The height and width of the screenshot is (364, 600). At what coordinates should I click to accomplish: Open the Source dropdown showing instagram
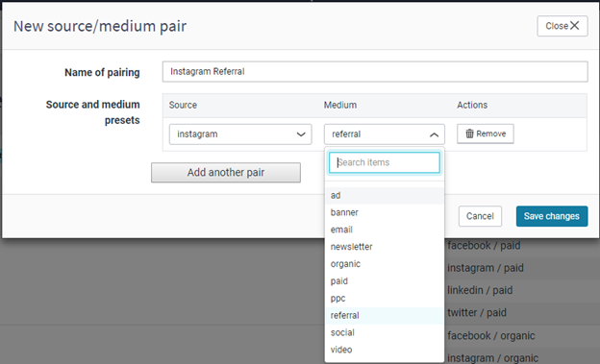coord(240,134)
